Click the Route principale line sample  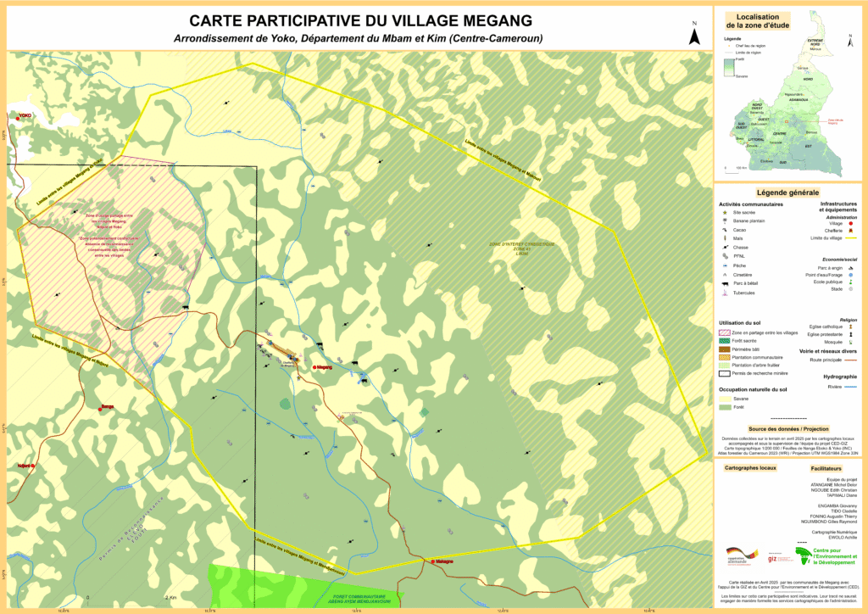click(x=850, y=360)
